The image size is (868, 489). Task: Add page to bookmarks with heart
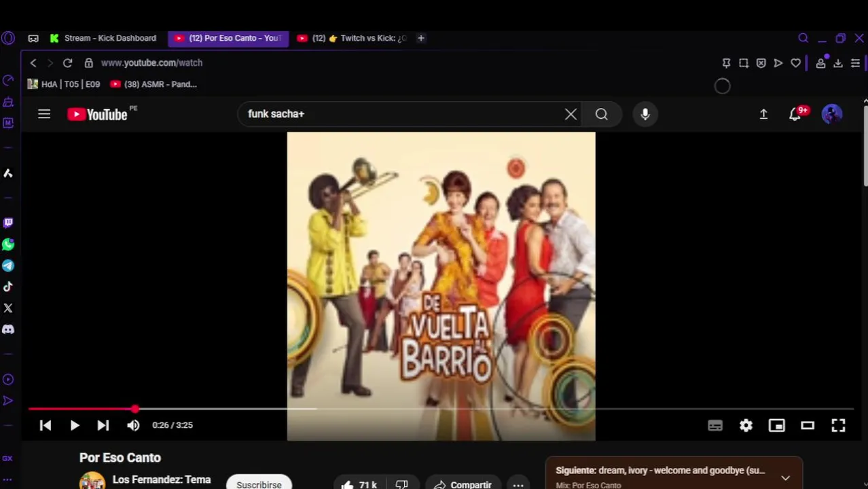coord(795,62)
